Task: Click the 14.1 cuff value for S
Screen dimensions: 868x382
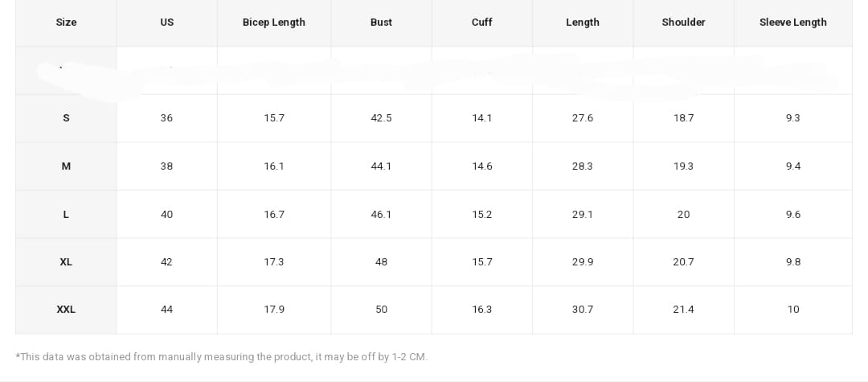Action: click(481, 118)
